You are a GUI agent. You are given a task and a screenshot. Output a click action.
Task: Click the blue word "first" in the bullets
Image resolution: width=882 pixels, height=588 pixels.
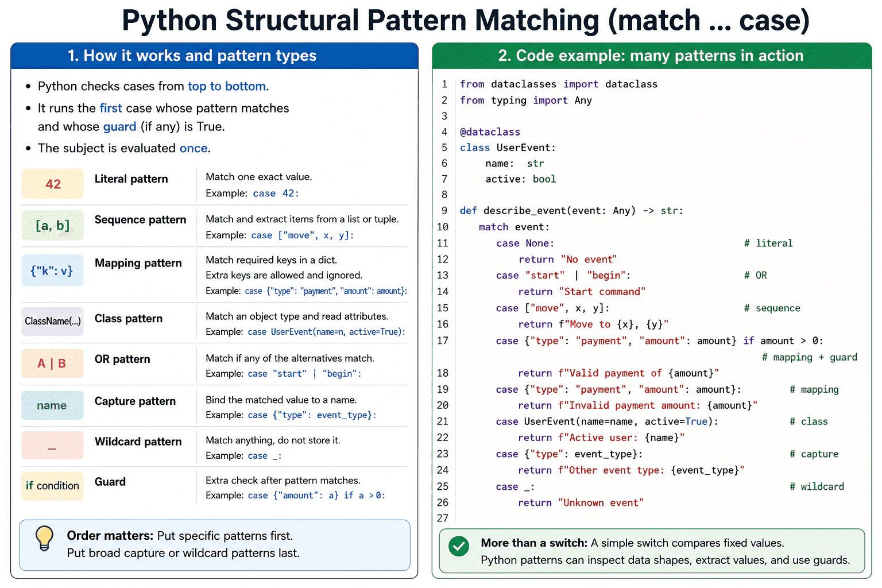point(111,108)
